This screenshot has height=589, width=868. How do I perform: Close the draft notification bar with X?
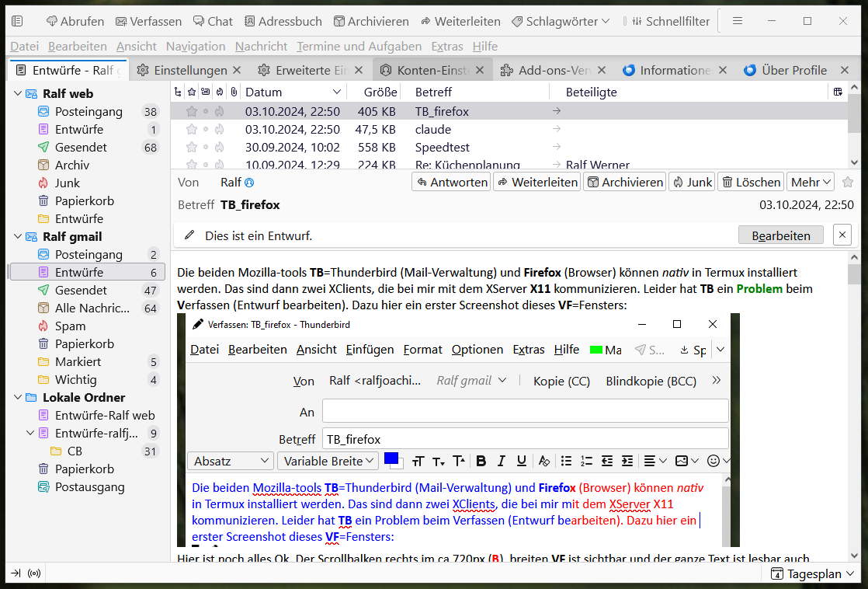842,235
